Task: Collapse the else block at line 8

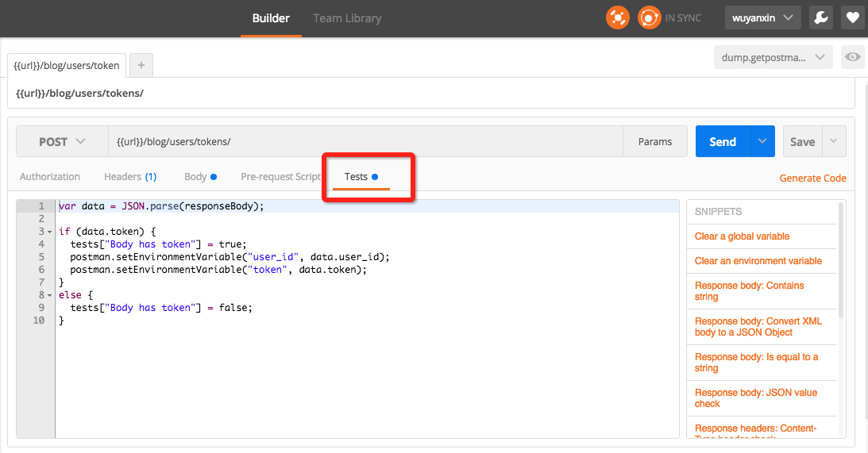Action: click(x=49, y=295)
